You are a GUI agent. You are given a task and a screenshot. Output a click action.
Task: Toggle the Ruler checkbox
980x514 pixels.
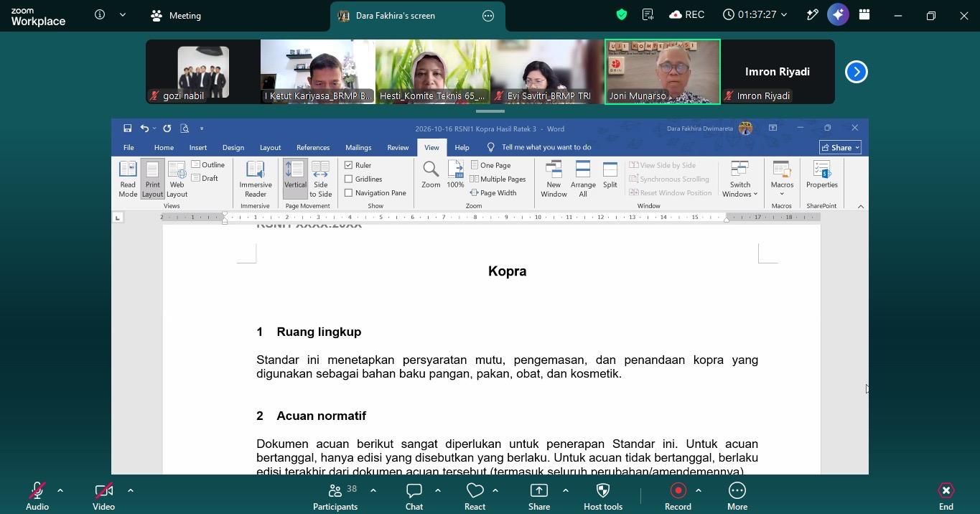[x=348, y=165]
